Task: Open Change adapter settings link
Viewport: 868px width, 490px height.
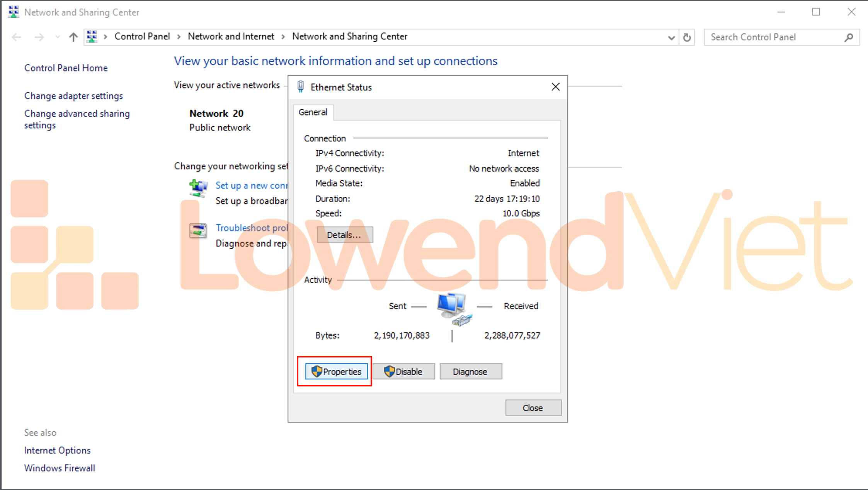Action: click(x=73, y=96)
